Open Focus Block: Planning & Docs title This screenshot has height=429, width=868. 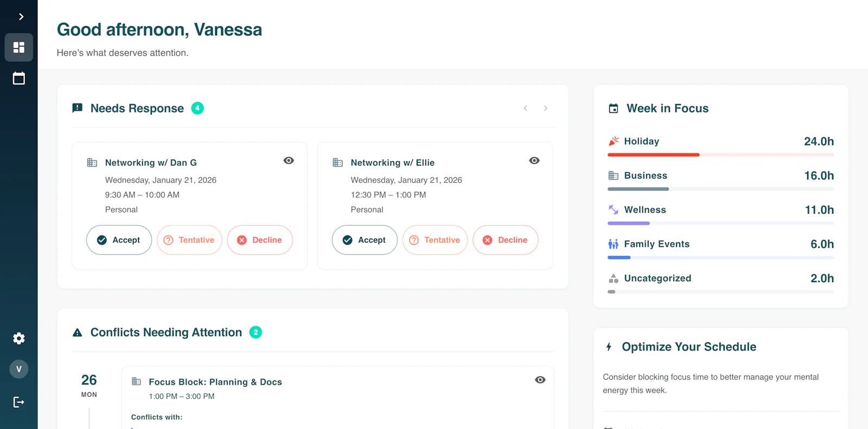click(215, 382)
